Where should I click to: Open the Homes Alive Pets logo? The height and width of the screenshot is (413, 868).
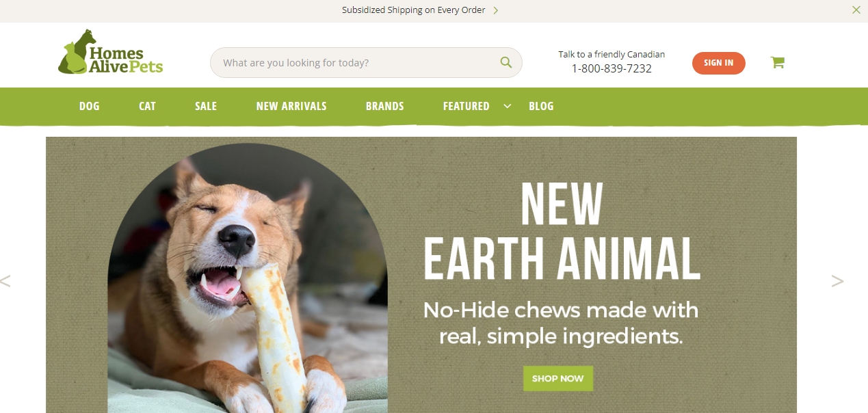pyautogui.click(x=111, y=52)
